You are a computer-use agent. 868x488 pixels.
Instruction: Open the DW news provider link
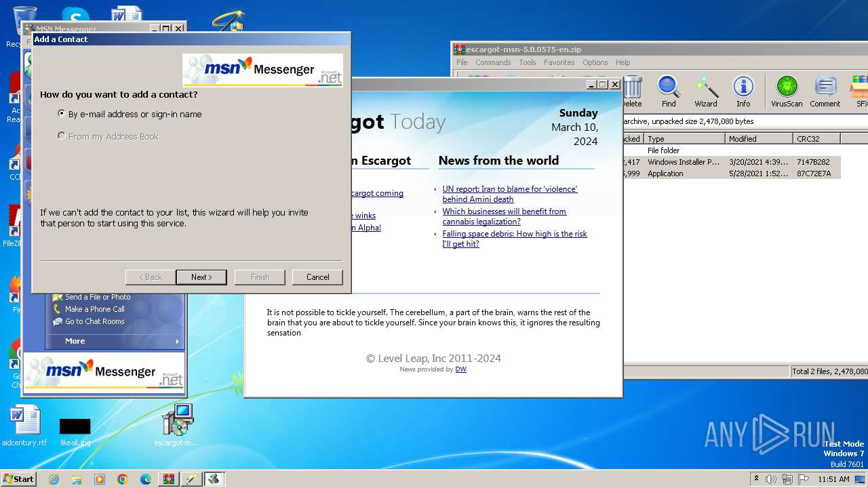(460, 369)
